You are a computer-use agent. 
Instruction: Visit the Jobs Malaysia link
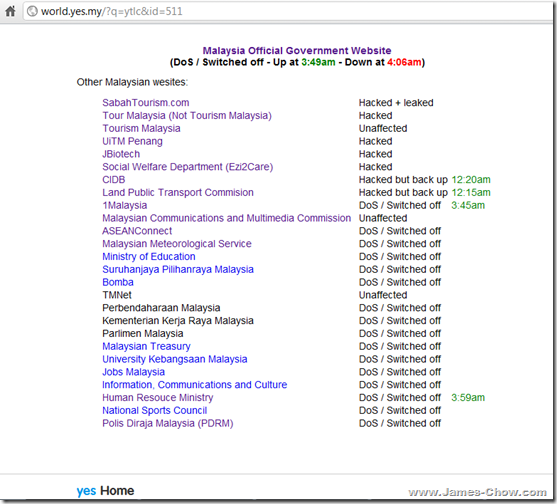134,372
